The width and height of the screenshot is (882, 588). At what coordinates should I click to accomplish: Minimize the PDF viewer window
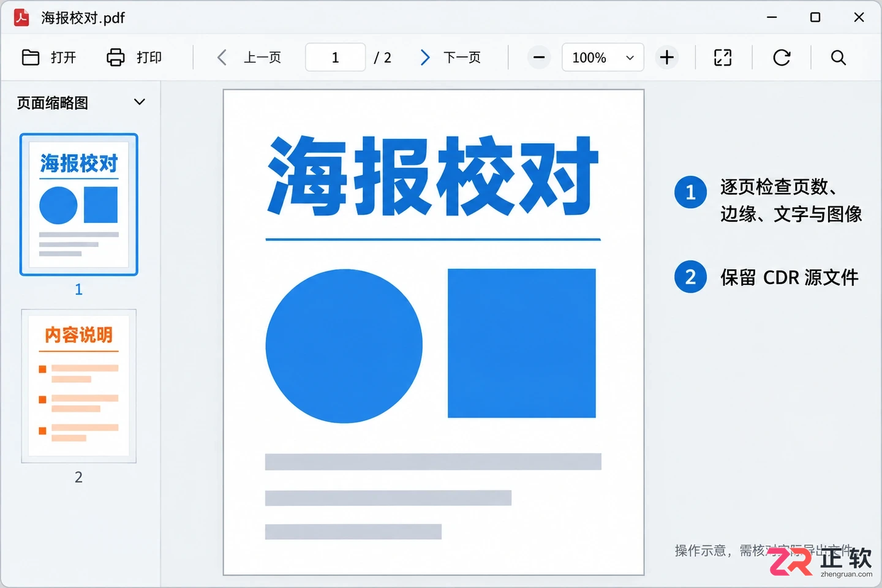772,17
